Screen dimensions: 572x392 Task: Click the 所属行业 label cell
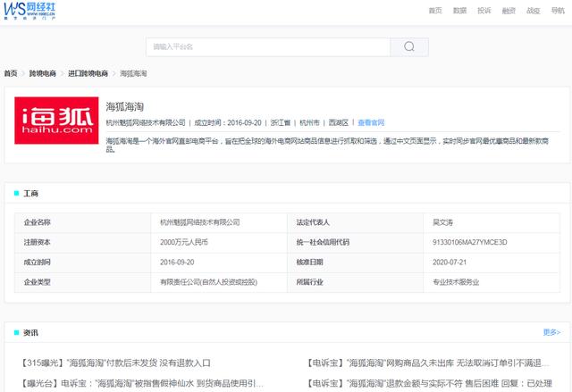click(356, 282)
